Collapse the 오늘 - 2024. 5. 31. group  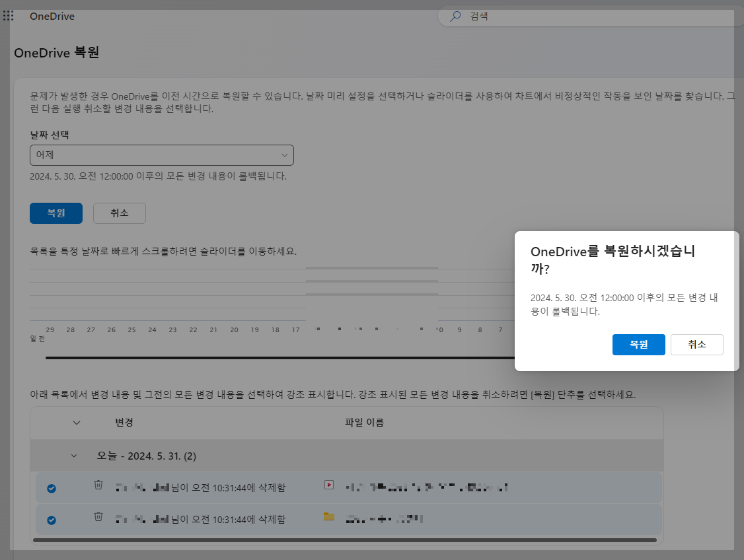(74, 456)
